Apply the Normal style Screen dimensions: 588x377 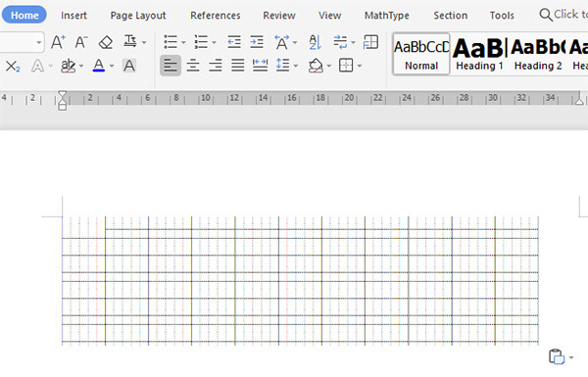click(421, 54)
